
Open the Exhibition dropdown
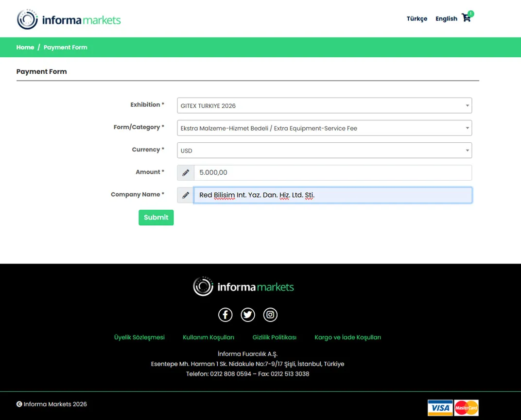(324, 105)
